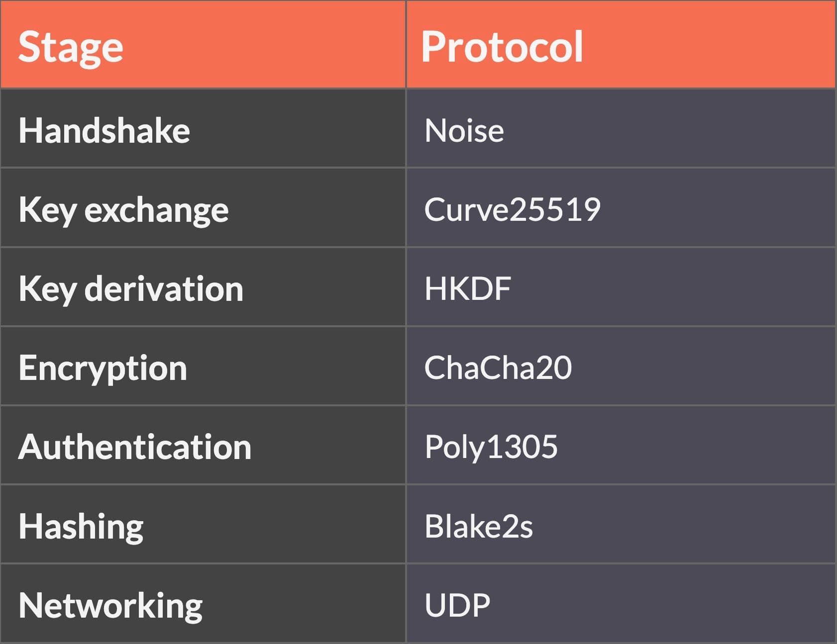Select the Handshake stage cell
This screenshot has height=644, width=837.
[104, 130]
